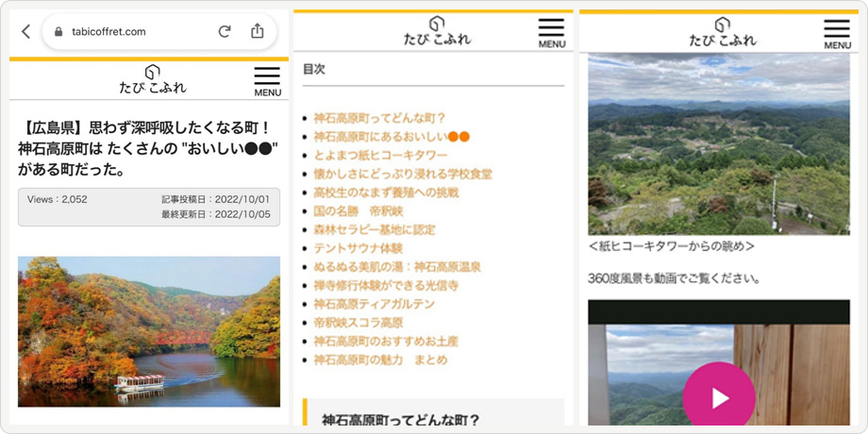Viewport: 868px width, 434px height.
Task: Click the article title about 神石高原町
Action: [x=148, y=149]
